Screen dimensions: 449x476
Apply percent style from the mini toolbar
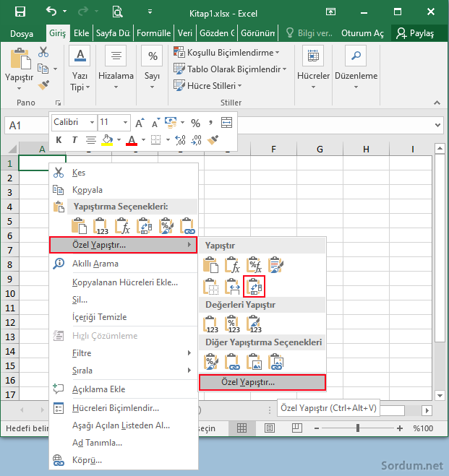coord(195,123)
